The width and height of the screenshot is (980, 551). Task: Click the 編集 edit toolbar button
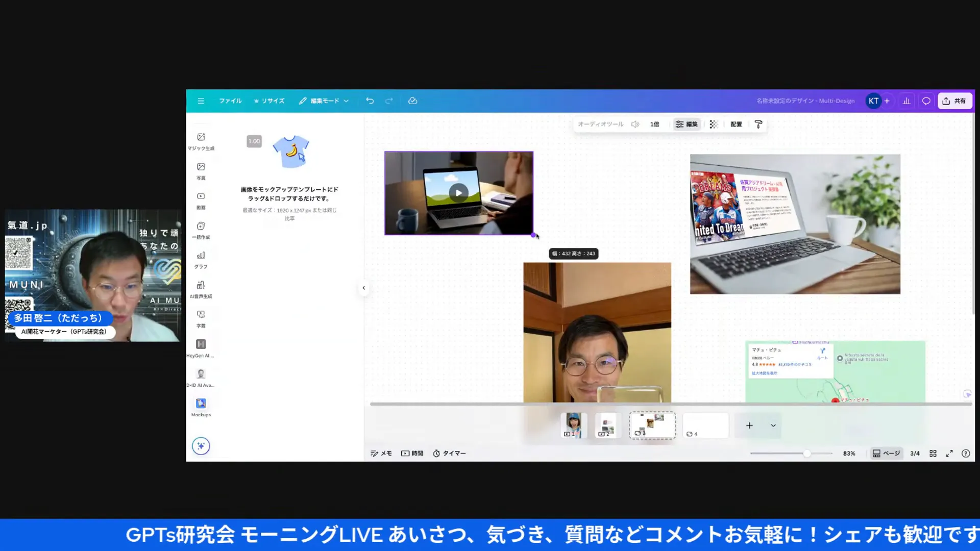[x=687, y=124]
